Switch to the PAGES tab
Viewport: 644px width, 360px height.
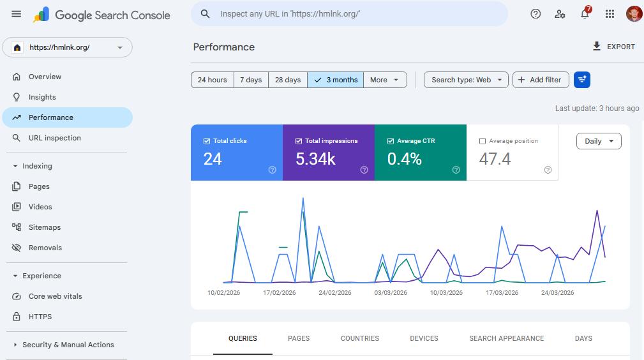(x=299, y=338)
